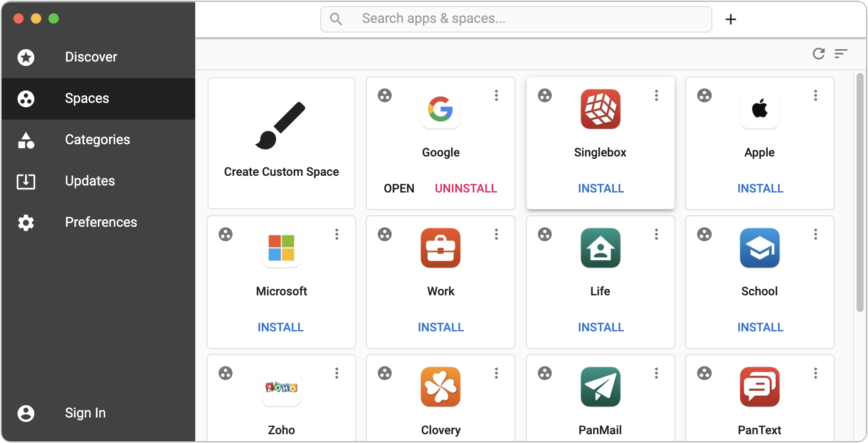
Task: Install the Microsoft space
Action: pyautogui.click(x=281, y=327)
